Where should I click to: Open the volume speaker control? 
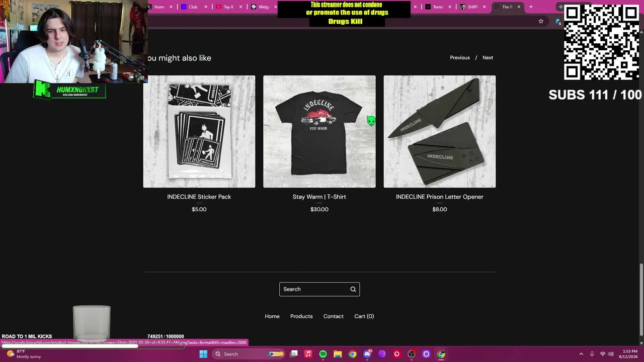click(611, 354)
